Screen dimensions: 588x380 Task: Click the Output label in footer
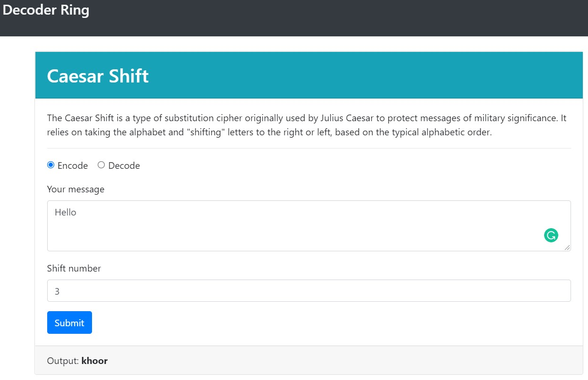[x=63, y=361]
